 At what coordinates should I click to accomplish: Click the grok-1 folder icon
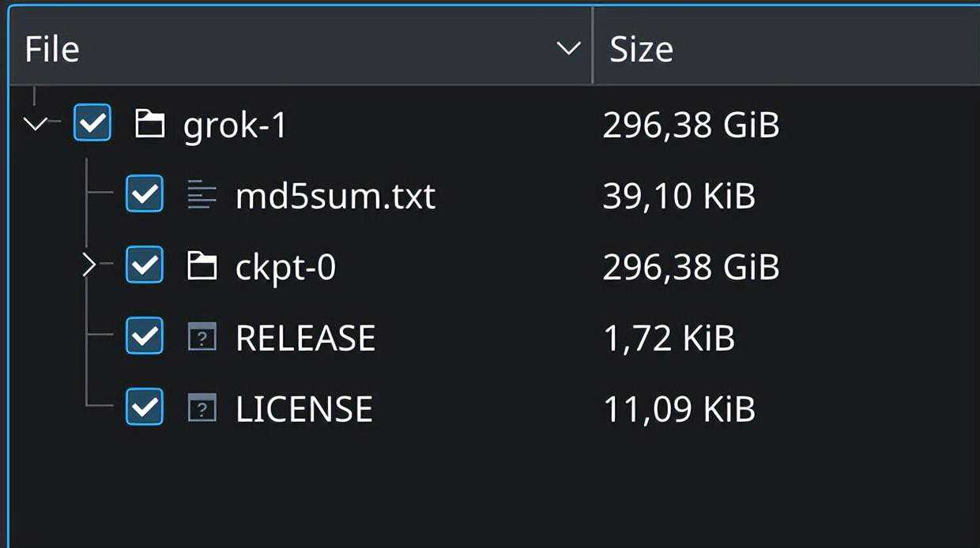pos(149,124)
